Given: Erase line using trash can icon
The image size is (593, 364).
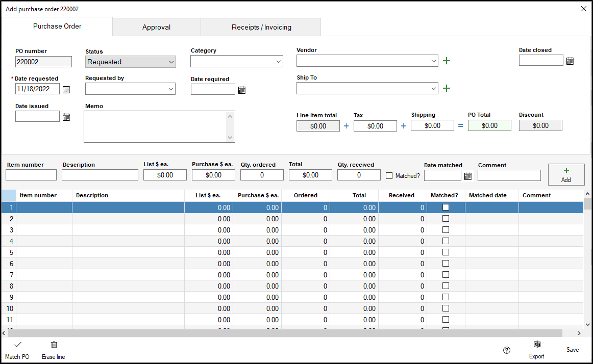Looking at the screenshot, I should (x=54, y=345).
